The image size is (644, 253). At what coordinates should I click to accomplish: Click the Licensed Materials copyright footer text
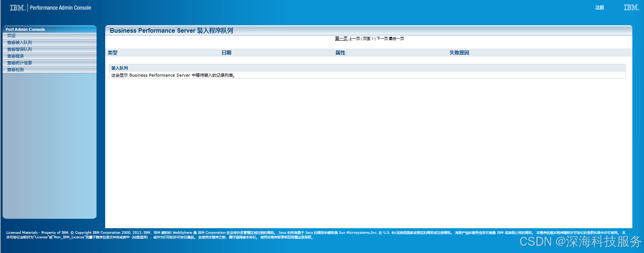pyautogui.click(x=316, y=235)
